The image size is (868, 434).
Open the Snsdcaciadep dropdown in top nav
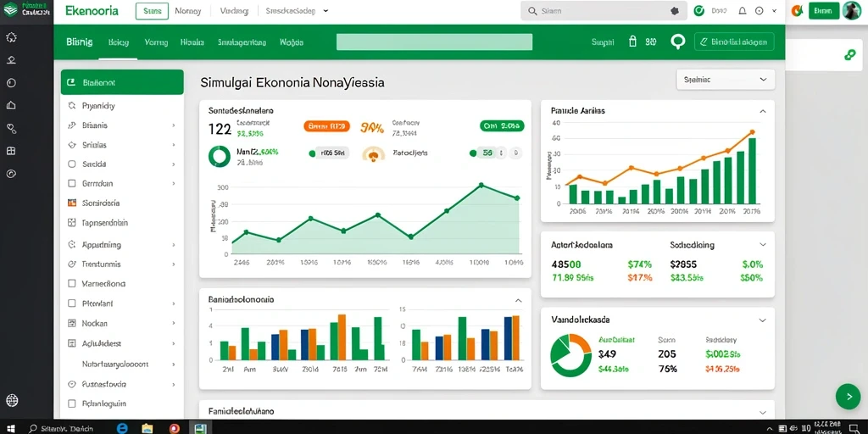pos(298,10)
